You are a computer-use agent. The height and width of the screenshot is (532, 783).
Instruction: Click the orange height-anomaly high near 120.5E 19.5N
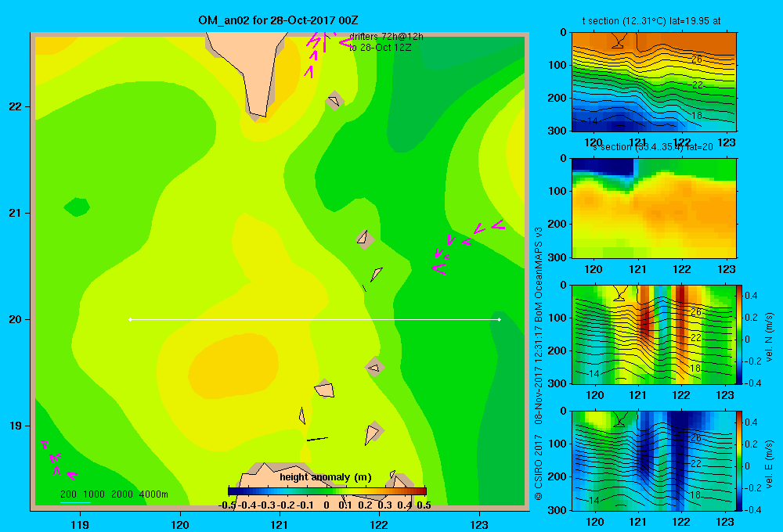coord(233,367)
